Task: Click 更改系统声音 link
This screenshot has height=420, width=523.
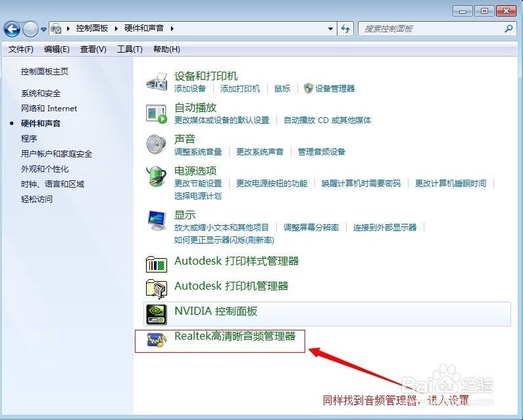Action: (x=260, y=152)
